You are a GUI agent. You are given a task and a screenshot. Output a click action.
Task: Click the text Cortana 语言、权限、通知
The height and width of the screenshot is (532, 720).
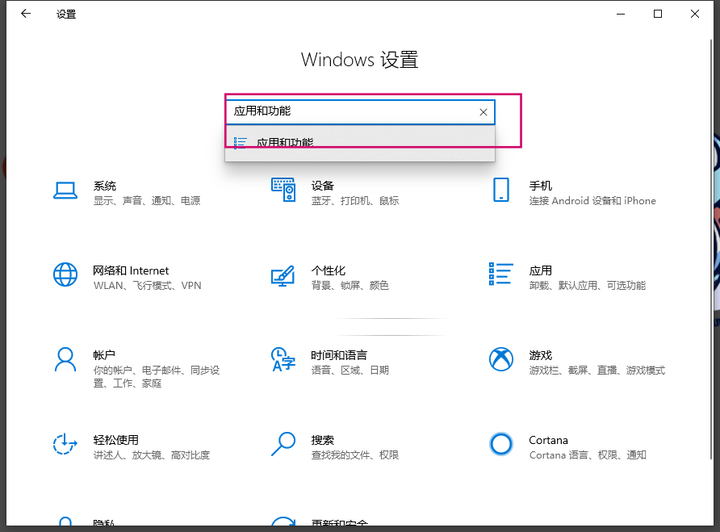pyautogui.click(x=588, y=455)
